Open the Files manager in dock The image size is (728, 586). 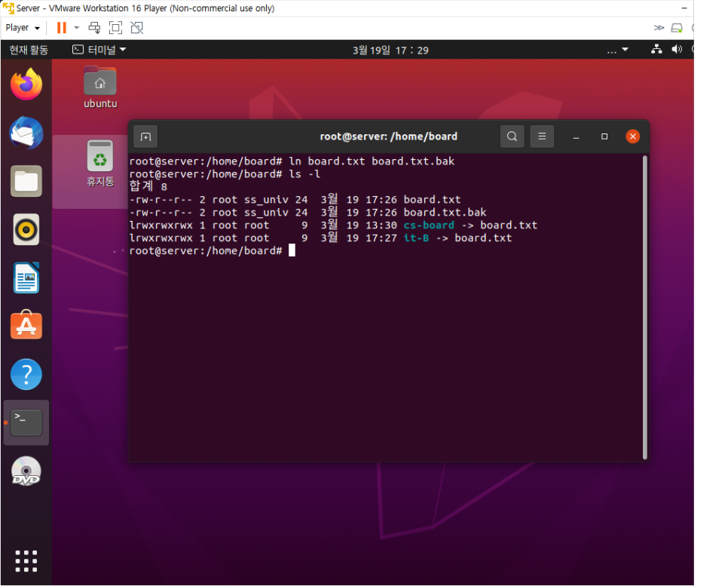26,181
